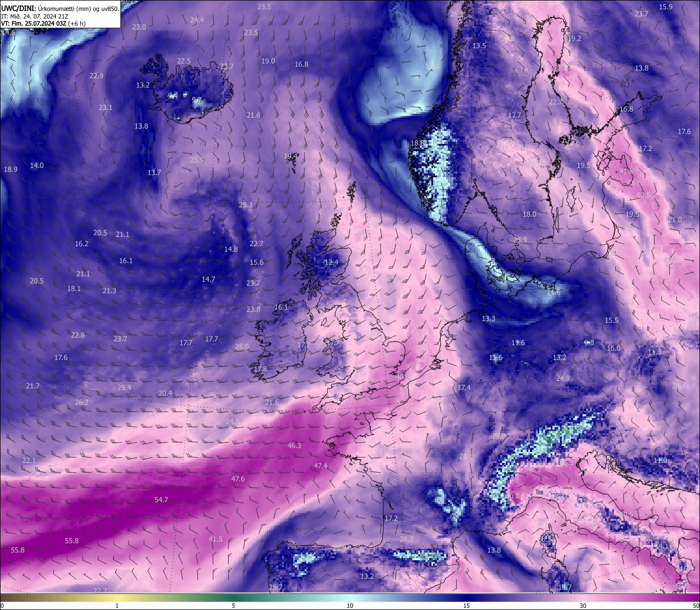The height and width of the screenshot is (610, 700).
Task: Click the '11.0' value over the Balkans
Action: click(x=660, y=461)
